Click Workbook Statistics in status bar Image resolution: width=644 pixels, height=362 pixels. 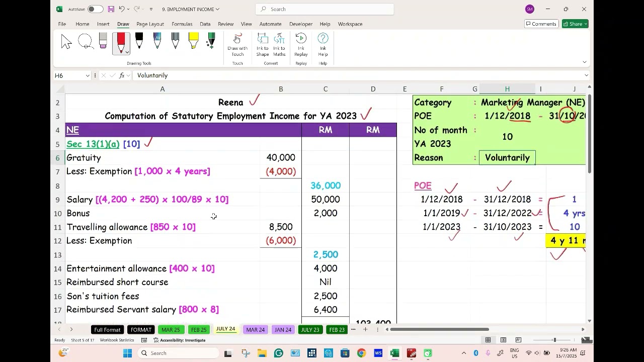(117, 340)
